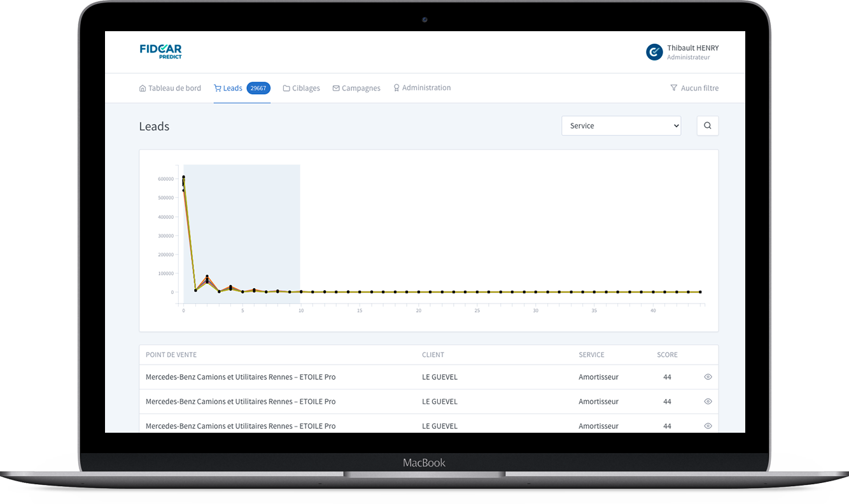Image resolution: width=849 pixels, height=504 pixels.
Task: Select the Tableau de bord home icon
Action: pos(143,88)
